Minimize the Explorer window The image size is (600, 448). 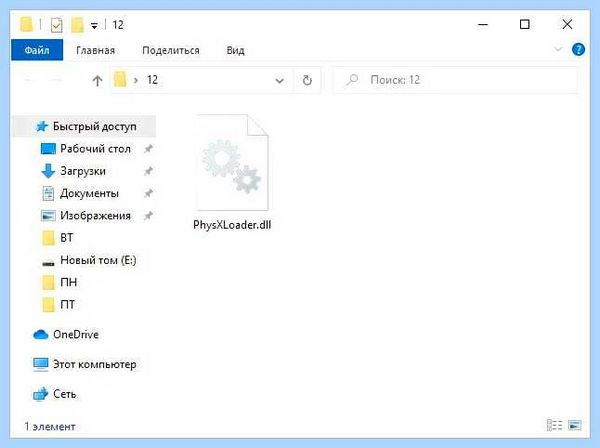(483, 24)
